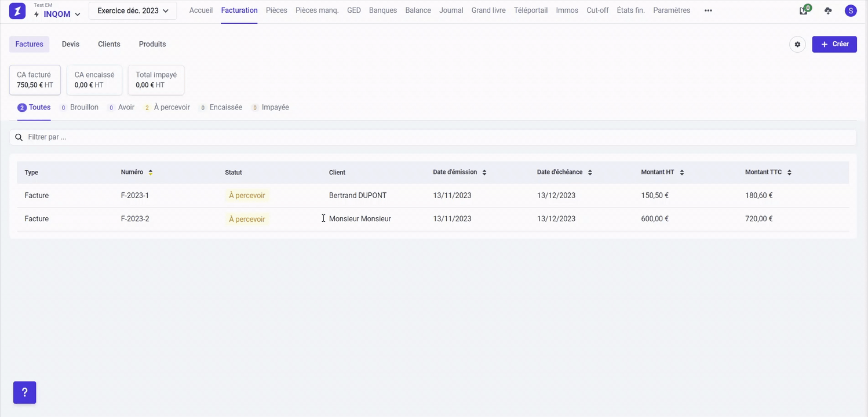Sort by Date d'émission arrows
The height and width of the screenshot is (417, 868).
click(x=484, y=173)
